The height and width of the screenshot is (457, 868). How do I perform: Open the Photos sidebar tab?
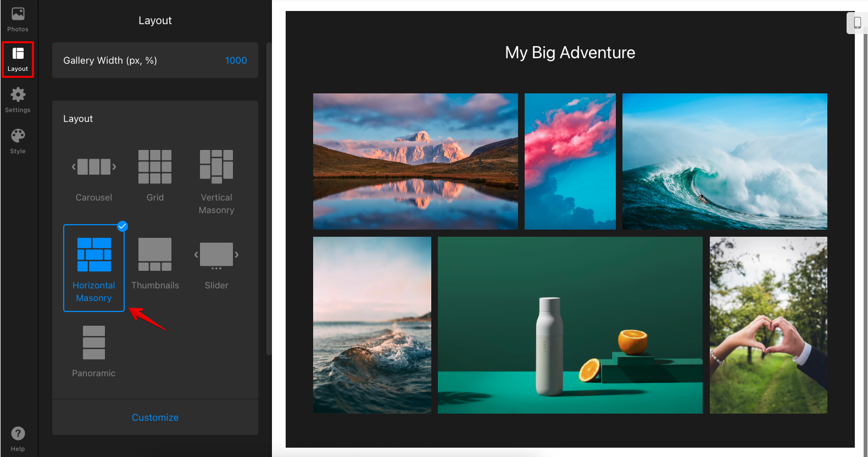pos(18,20)
